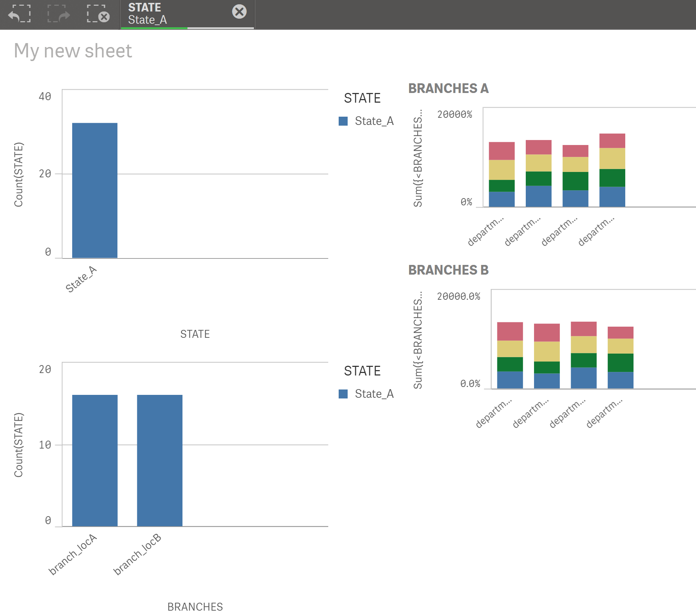The width and height of the screenshot is (696, 616).
Task: Click Count(STATE) axis title of bottom chart
Action: 19,445
